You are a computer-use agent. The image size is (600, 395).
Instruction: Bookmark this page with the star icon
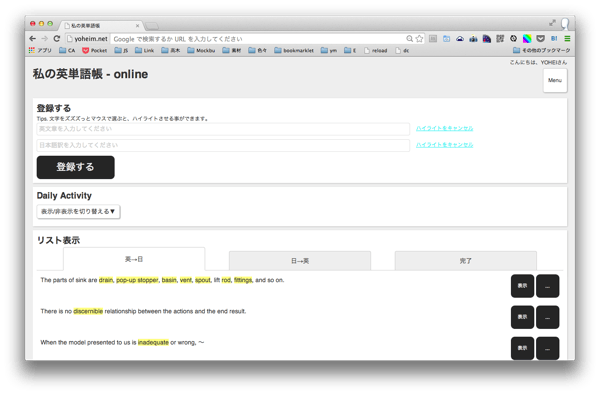pos(419,39)
